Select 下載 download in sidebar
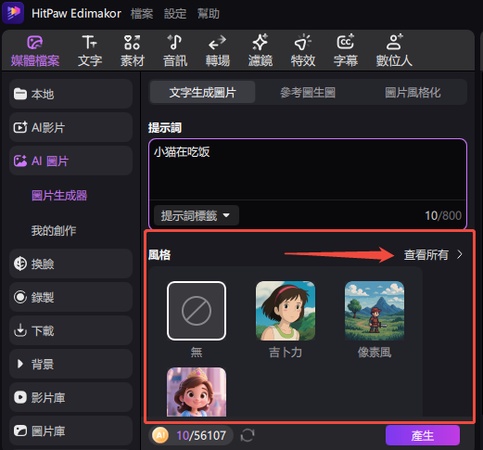483x450 pixels. (x=71, y=330)
